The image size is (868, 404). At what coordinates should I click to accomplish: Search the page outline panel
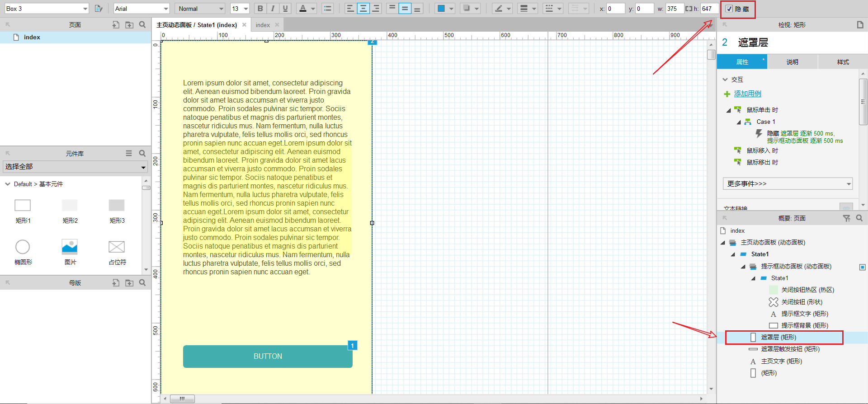pos(859,218)
